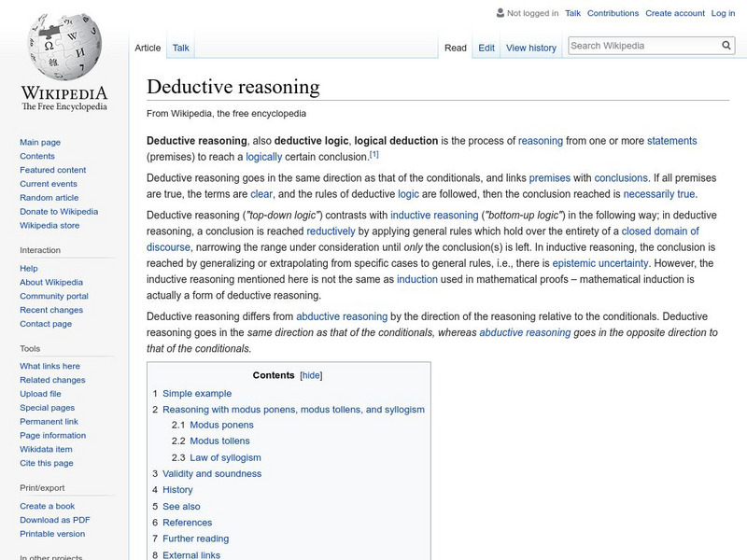
Task: Open Printable version
Action: 52,533
